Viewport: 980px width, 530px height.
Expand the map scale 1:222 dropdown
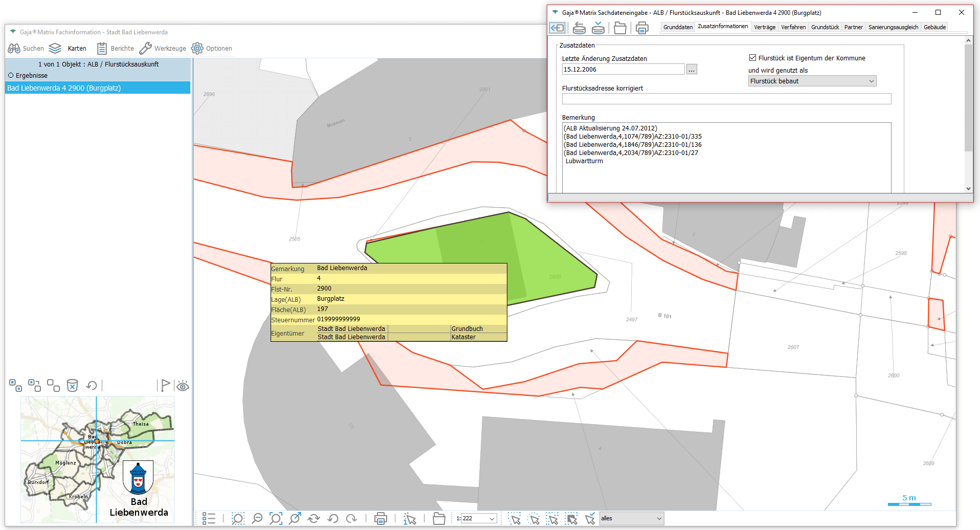pos(492,518)
